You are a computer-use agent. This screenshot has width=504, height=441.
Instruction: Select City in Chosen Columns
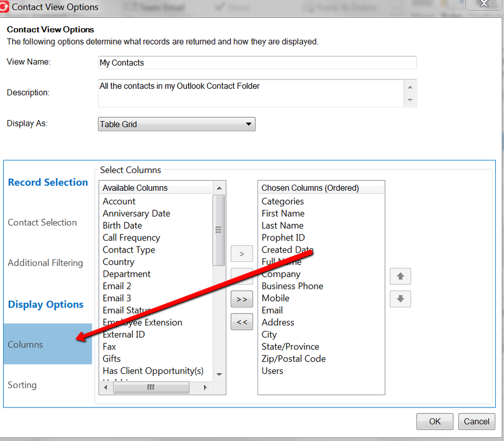[269, 335]
